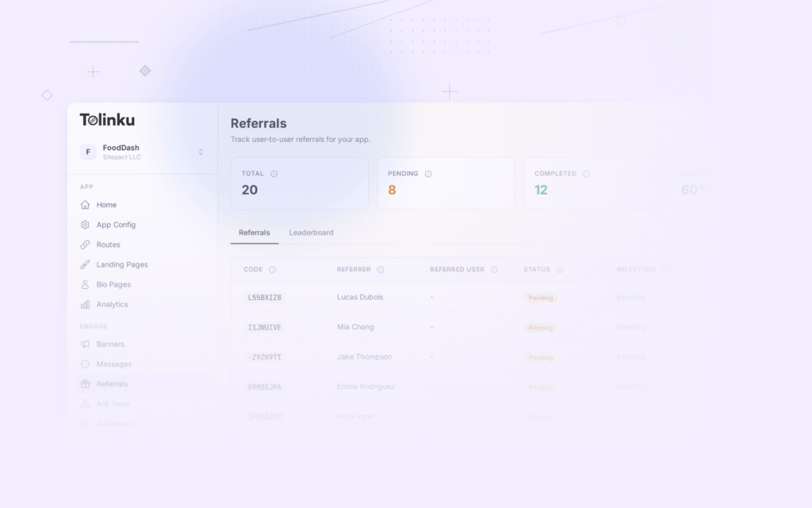Screen dimensions: 812x508
Task: Click the Analytics bar-chart icon
Action: tap(85, 304)
